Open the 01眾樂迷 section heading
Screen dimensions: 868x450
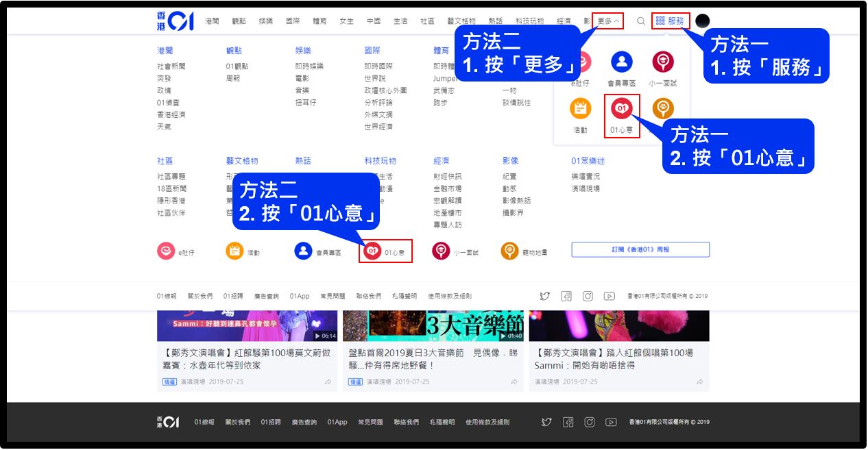click(x=588, y=161)
